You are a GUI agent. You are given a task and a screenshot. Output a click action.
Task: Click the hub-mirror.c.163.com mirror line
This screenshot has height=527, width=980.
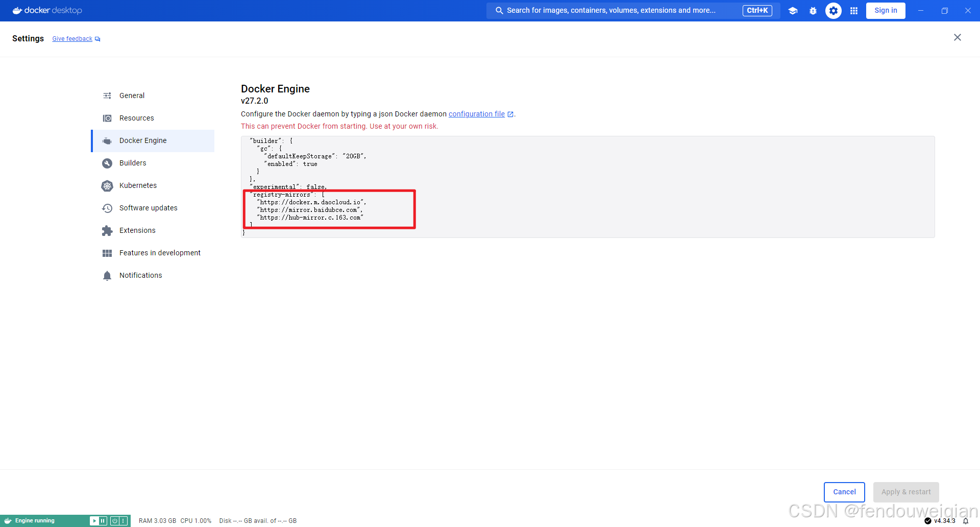(x=310, y=218)
